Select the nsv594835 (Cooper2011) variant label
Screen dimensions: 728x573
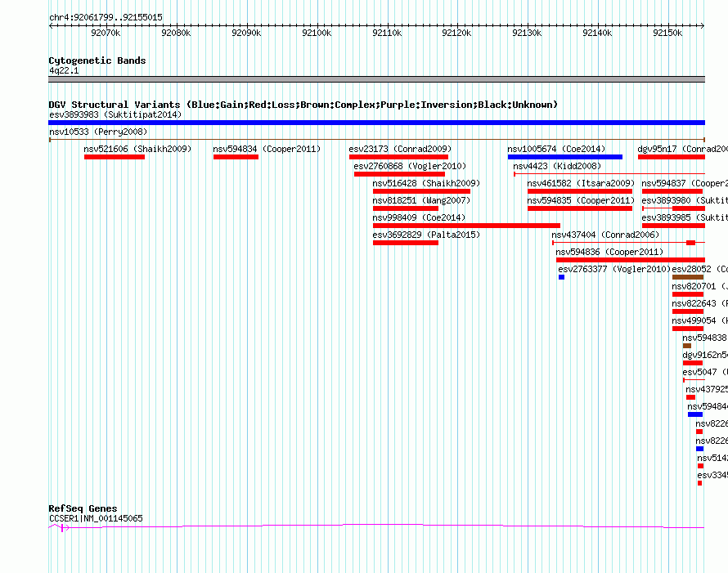(581, 200)
